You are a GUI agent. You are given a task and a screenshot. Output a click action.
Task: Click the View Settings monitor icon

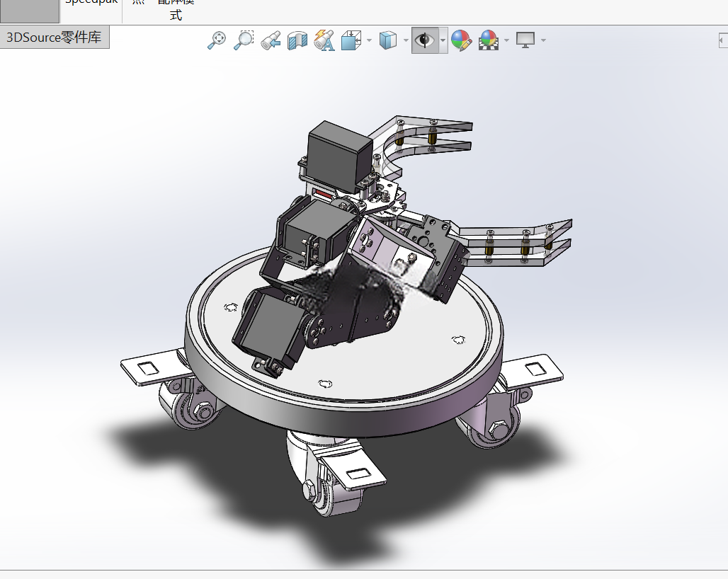pyautogui.click(x=525, y=40)
